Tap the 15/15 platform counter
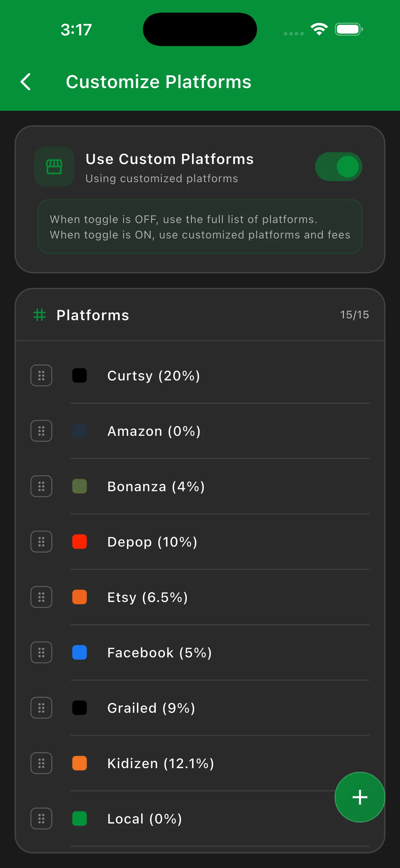 click(354, 315)
